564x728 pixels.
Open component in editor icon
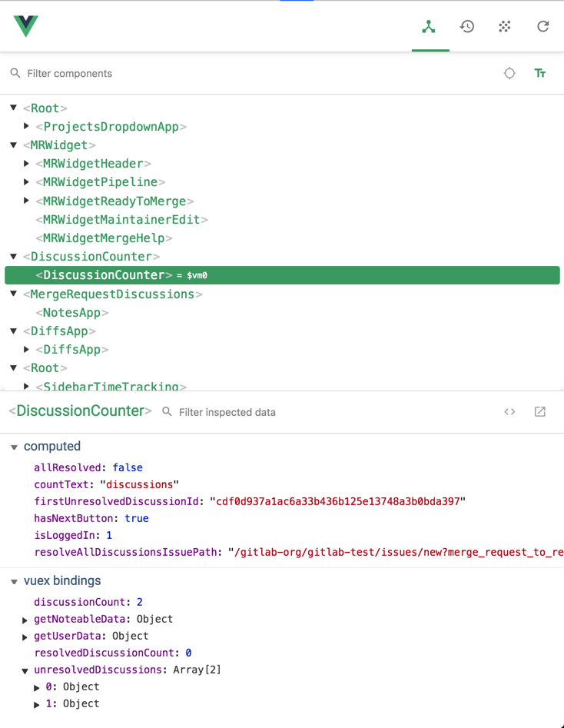(x=540, y=412)
